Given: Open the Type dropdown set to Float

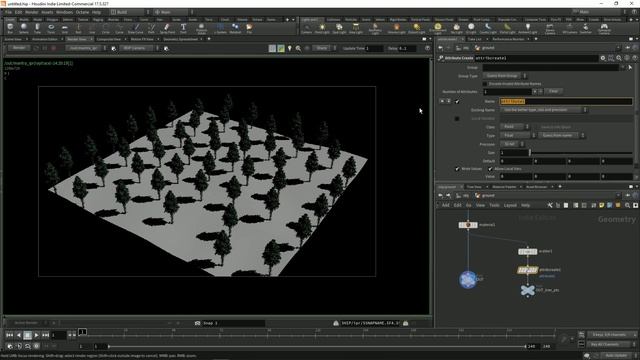Looking at the screenshot, I should pos(518,136).
